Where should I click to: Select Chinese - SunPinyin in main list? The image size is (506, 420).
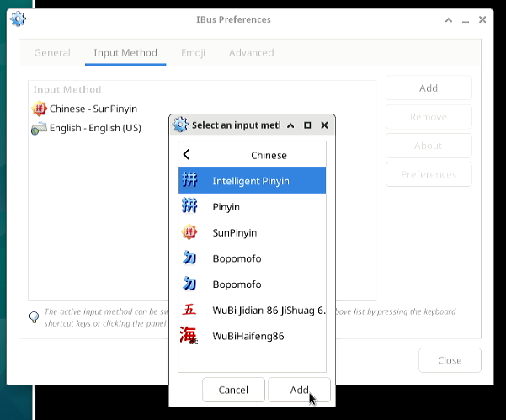[202, 109]
